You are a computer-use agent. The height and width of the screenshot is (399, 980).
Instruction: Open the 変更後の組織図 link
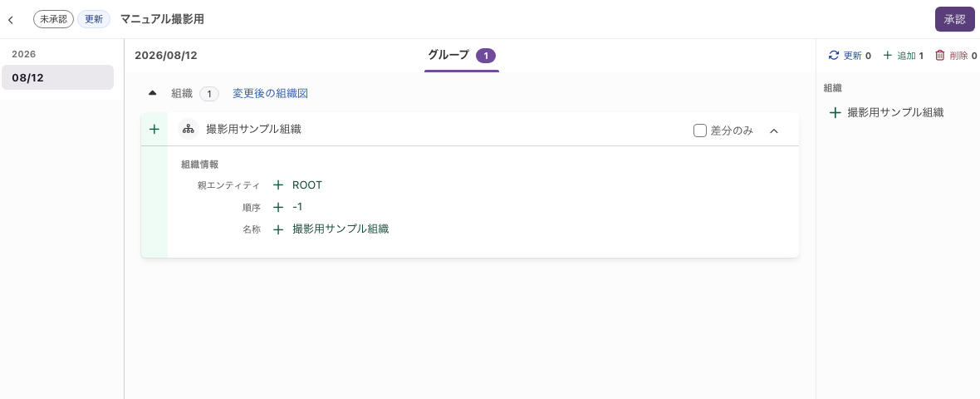tap(271, 94)
